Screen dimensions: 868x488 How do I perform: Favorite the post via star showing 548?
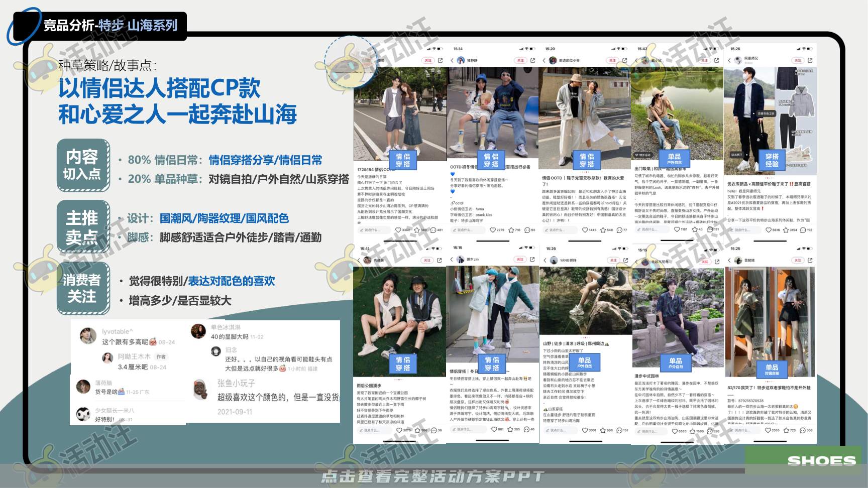(x=603, y=230)
